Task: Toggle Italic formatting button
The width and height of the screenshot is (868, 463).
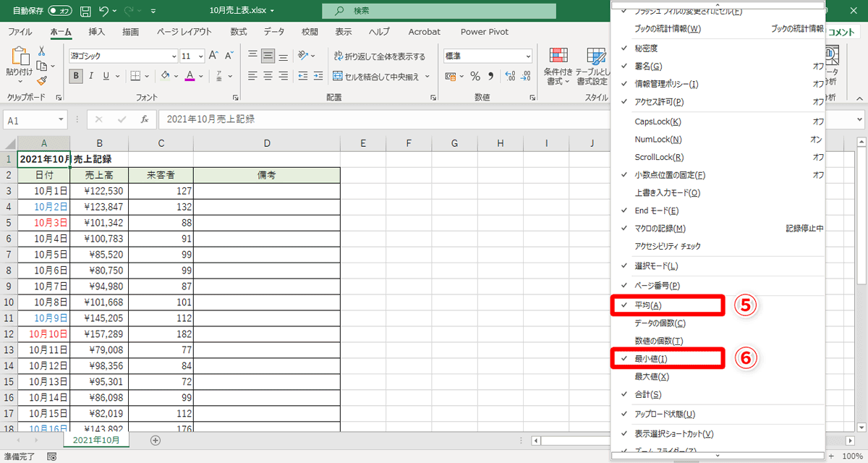Action: pyautogui.click(x=92, y=76)
